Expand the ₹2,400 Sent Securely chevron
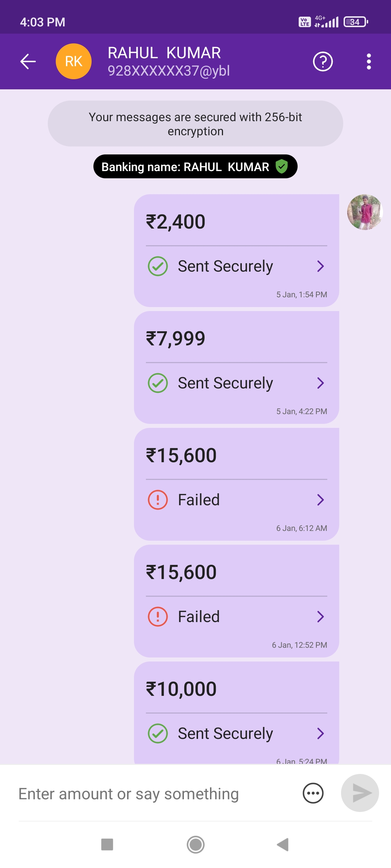391x868 pixels. tap(320, 266)
